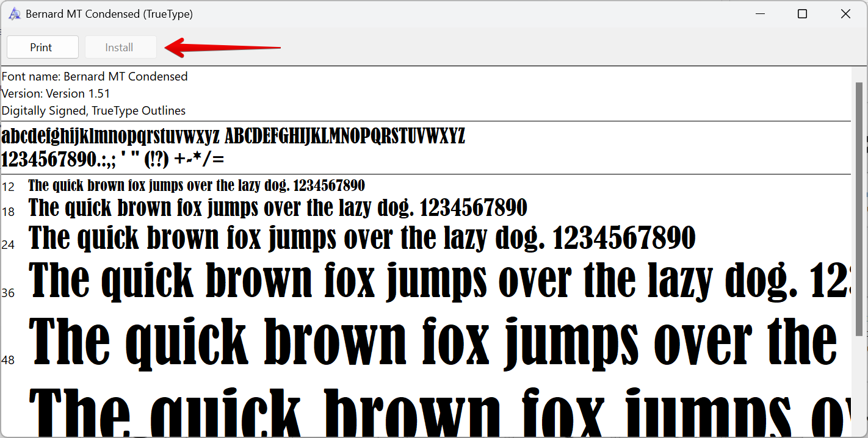This screenshot has height=438, width=868.
Task: Click the size label 24
Action: tap(8, 245)
